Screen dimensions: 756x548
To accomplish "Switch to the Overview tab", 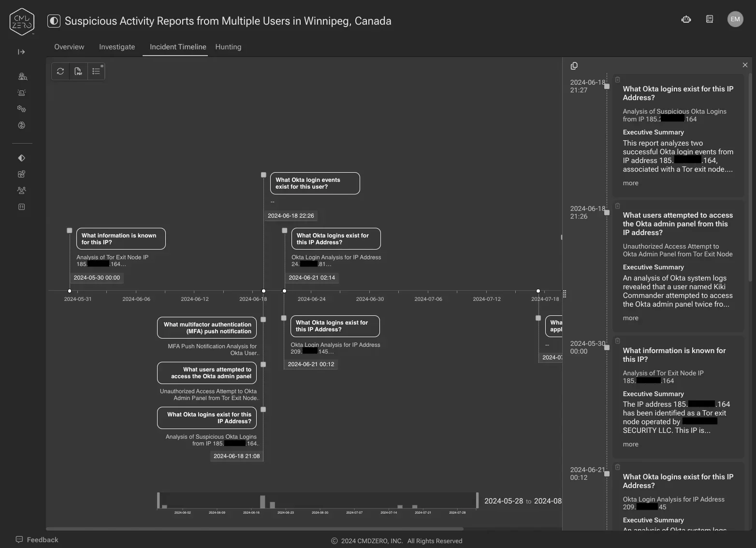I will pyautogui.click(x=69, y=47).
